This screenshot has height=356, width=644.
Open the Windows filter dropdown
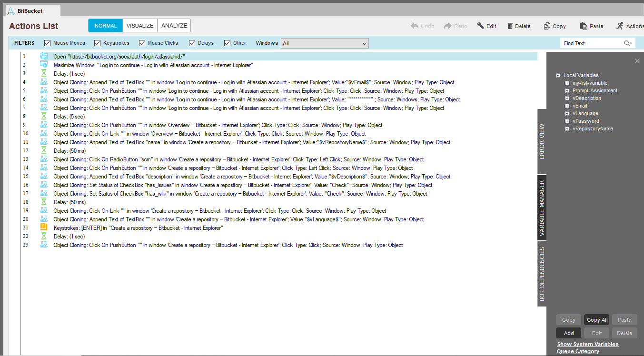click(325, 43)
